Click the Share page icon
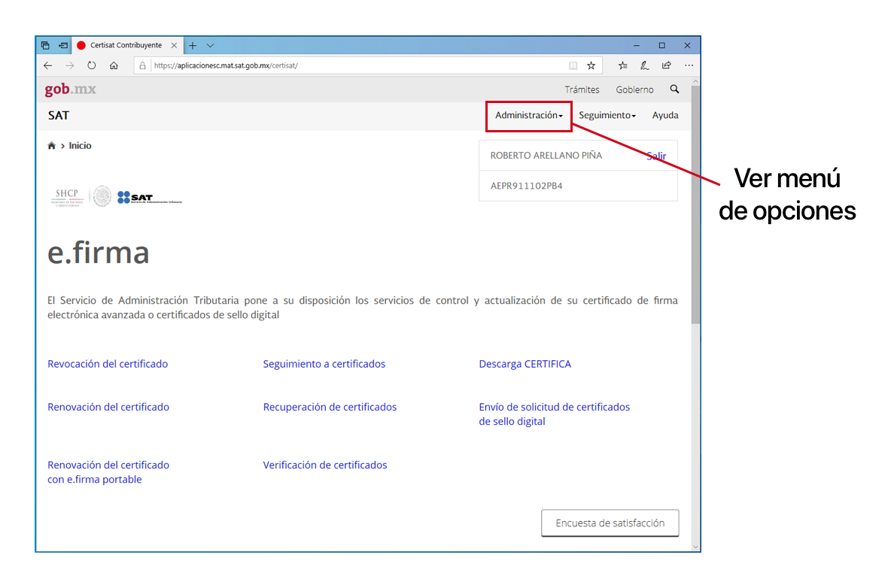 pos(667,66)
